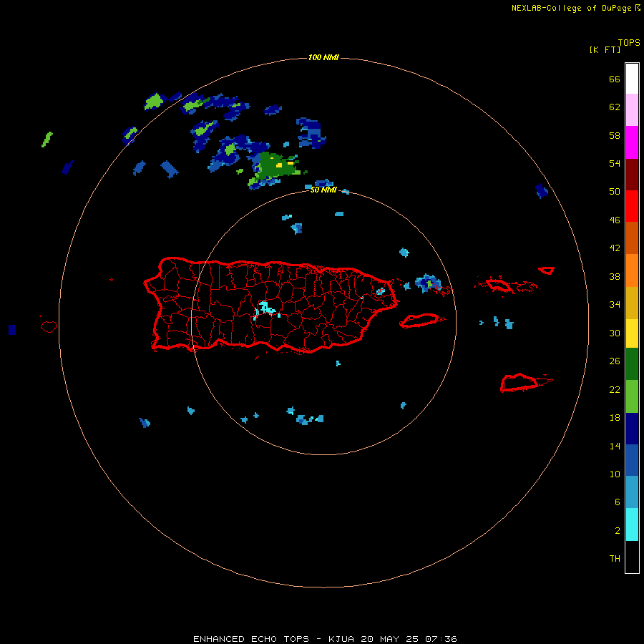Click the TH threshold legend label
Image resolution: width=644 pixels, height=644 pixels.
pos(615,559)
